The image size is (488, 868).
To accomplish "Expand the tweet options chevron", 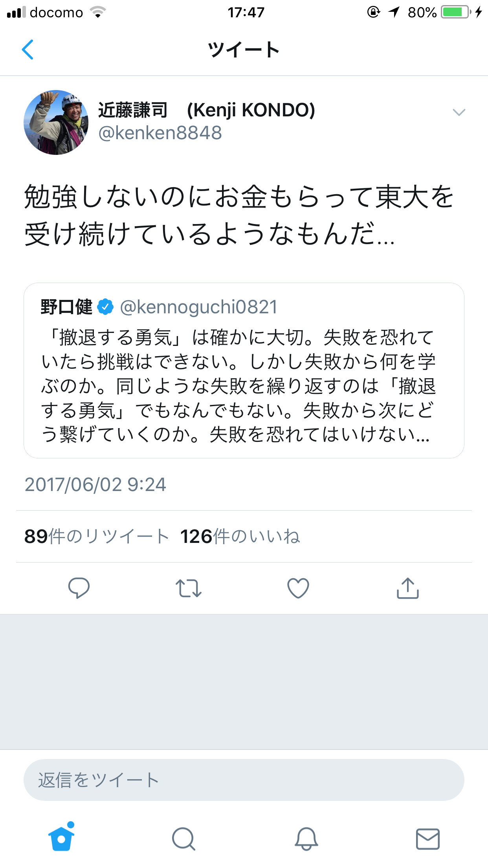I will click(x=458, y=113).
